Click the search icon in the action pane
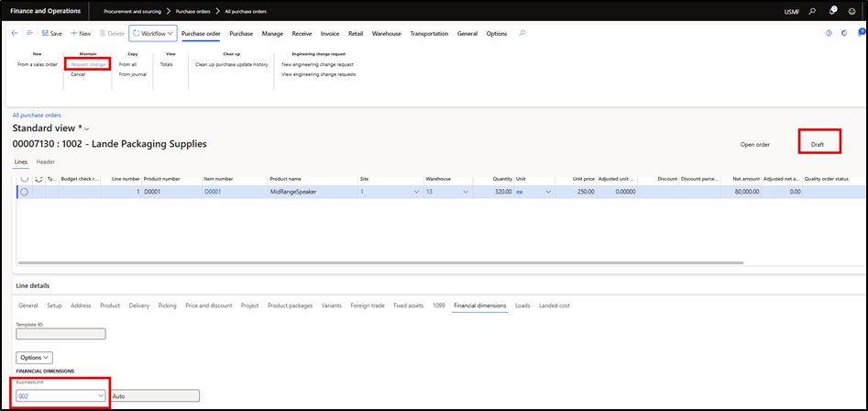868x411 pixels. click(522, 34)
